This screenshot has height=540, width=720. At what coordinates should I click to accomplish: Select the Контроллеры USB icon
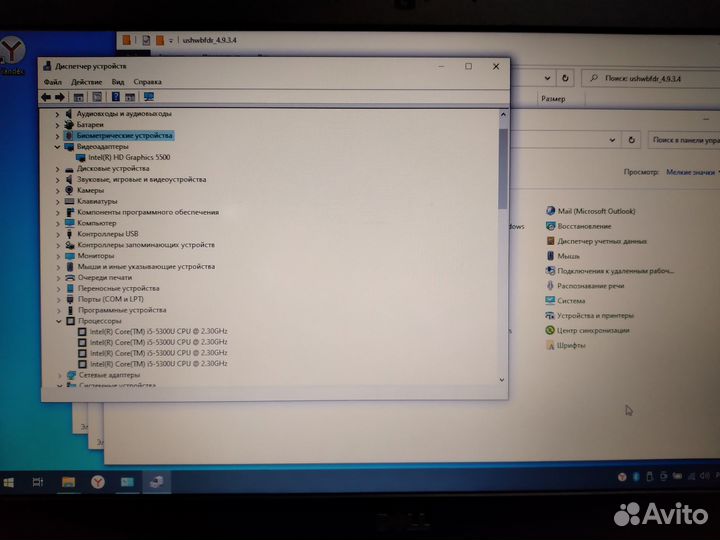point(70,234)
